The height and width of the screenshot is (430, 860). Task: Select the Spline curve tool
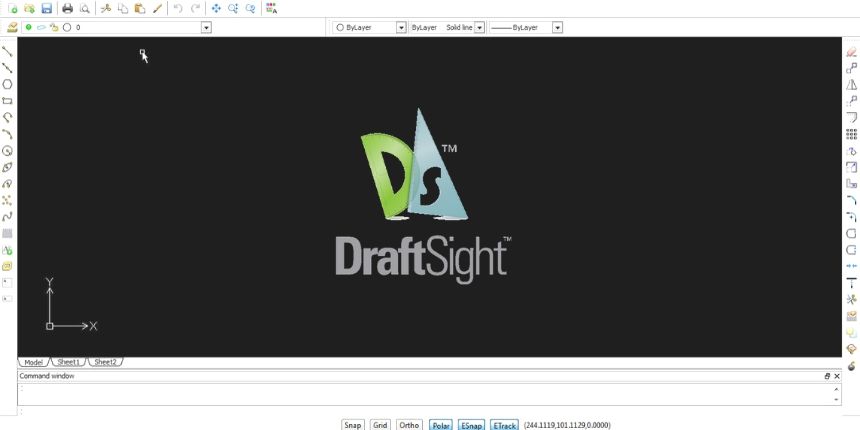pyautogui.click(x=7, y=217)
